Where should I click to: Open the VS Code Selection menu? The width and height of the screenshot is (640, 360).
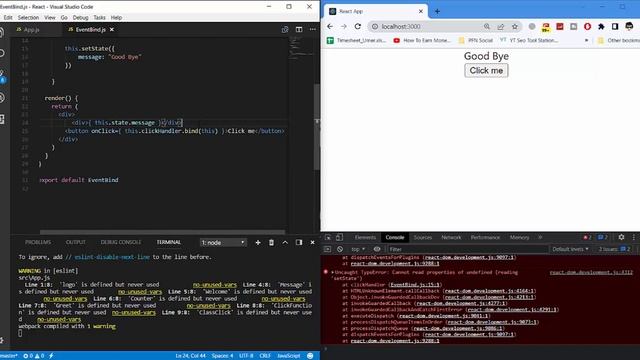pyautogui.click(x=28, y=18)
